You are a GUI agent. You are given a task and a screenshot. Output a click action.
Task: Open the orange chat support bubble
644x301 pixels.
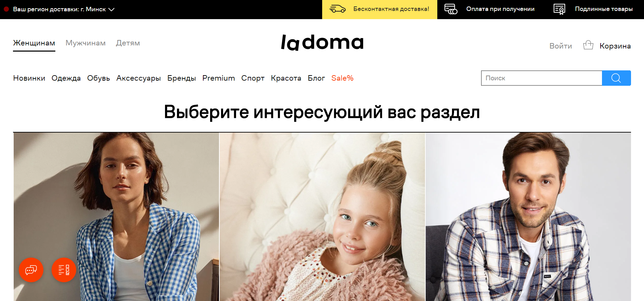point(31,270)
